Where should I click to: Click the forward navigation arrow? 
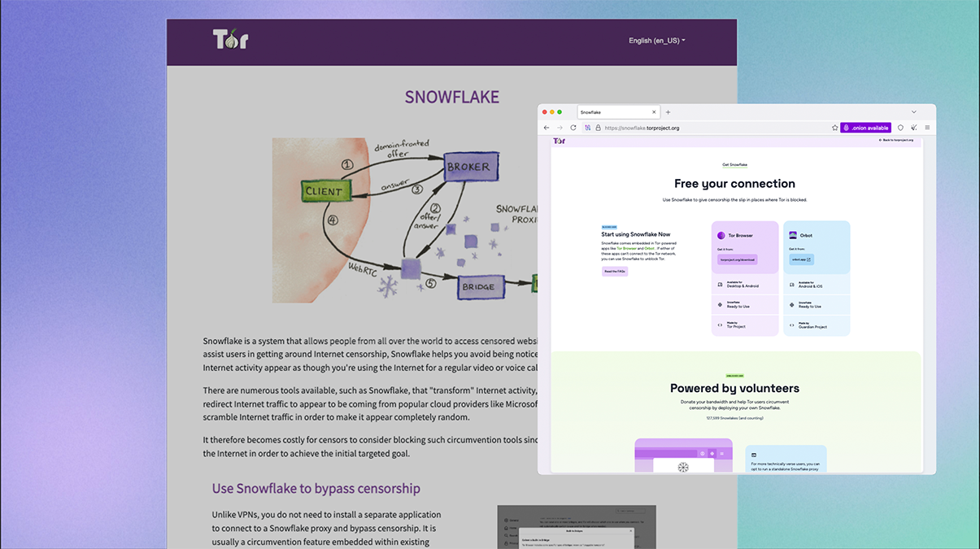click(559, 127)
